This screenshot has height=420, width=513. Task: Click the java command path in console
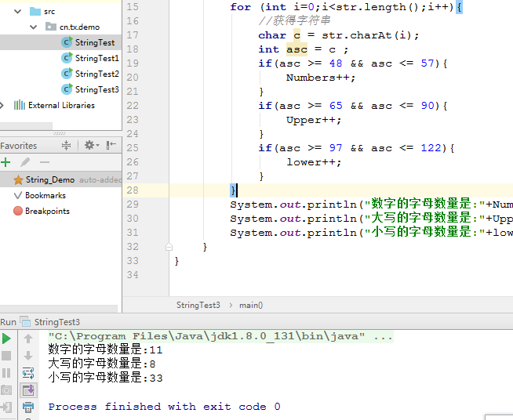coord(221,336)
